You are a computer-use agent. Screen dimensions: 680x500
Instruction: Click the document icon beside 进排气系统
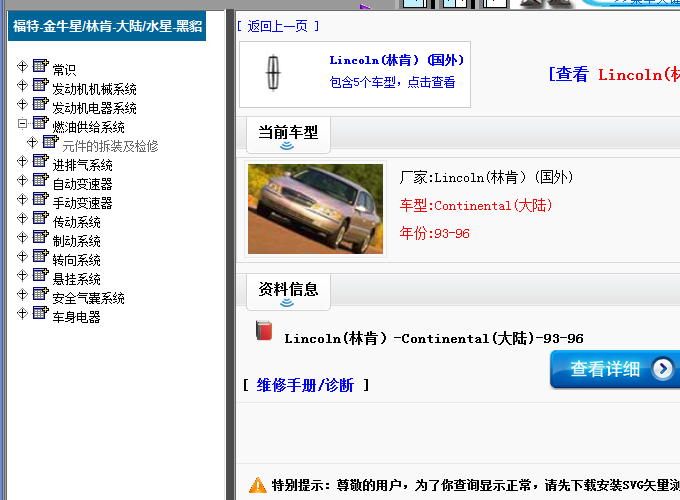click(x=41, y=160)
